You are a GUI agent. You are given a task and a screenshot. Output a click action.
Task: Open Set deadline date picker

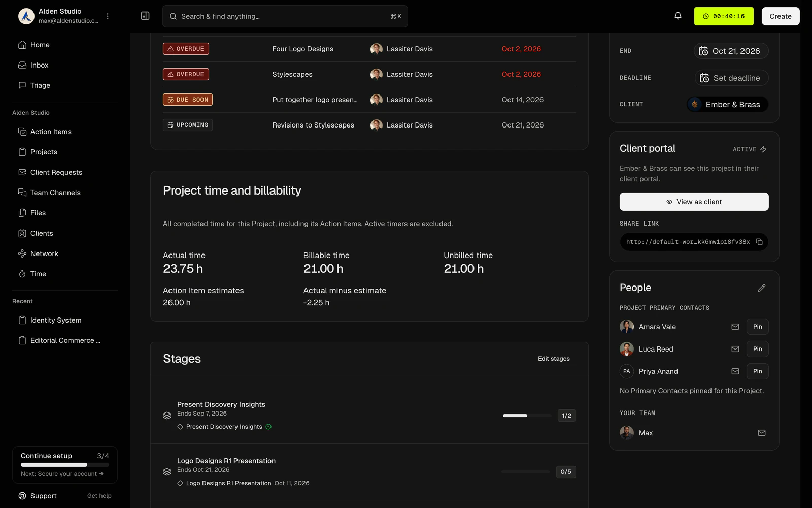[x=732, y=78]
